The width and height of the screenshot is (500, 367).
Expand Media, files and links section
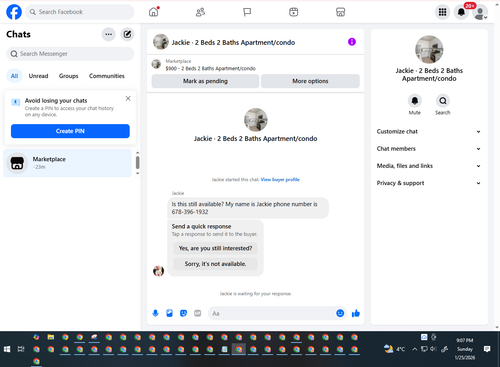[x=429, y=166]
